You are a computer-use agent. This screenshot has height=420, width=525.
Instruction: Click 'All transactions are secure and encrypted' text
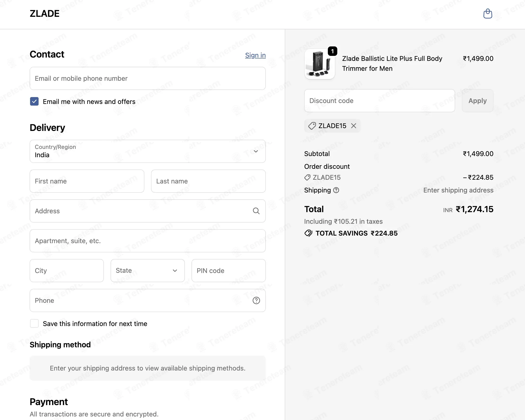94,414
